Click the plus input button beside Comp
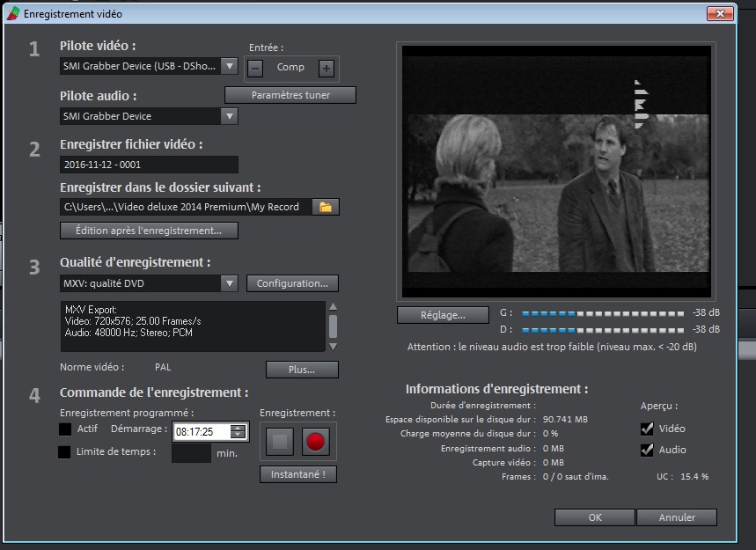This screenshot has width=756, height=550. coord(327,69)
